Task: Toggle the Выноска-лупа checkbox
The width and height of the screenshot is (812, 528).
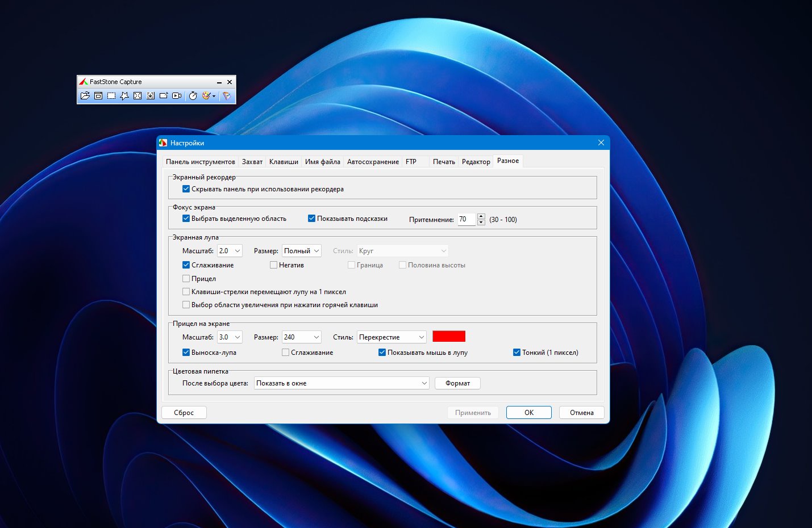Action: 186,353
